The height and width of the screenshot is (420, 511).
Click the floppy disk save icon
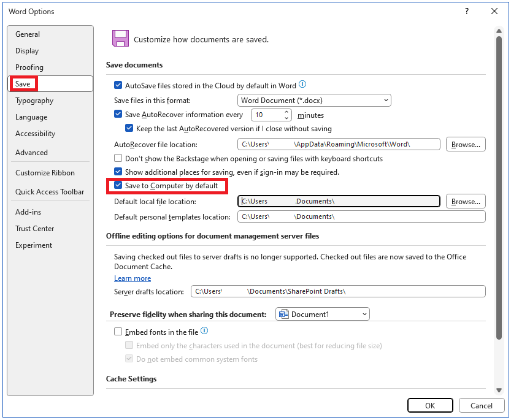120,37
